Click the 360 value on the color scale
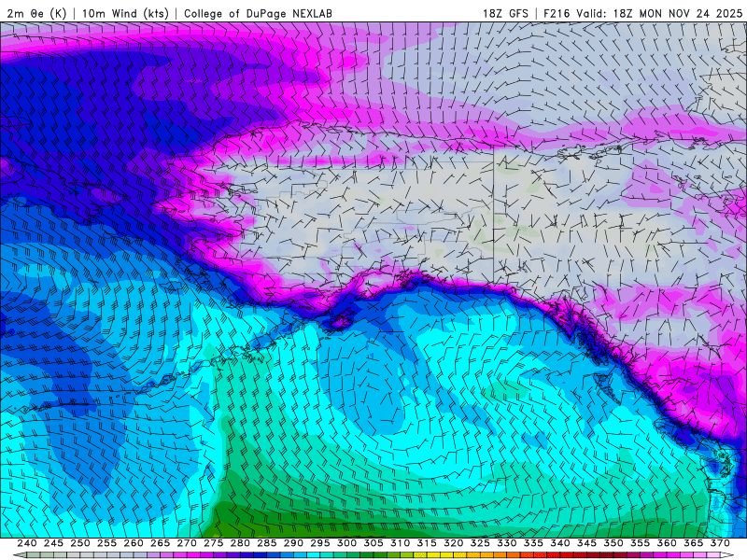 click(x=667, y=543)
